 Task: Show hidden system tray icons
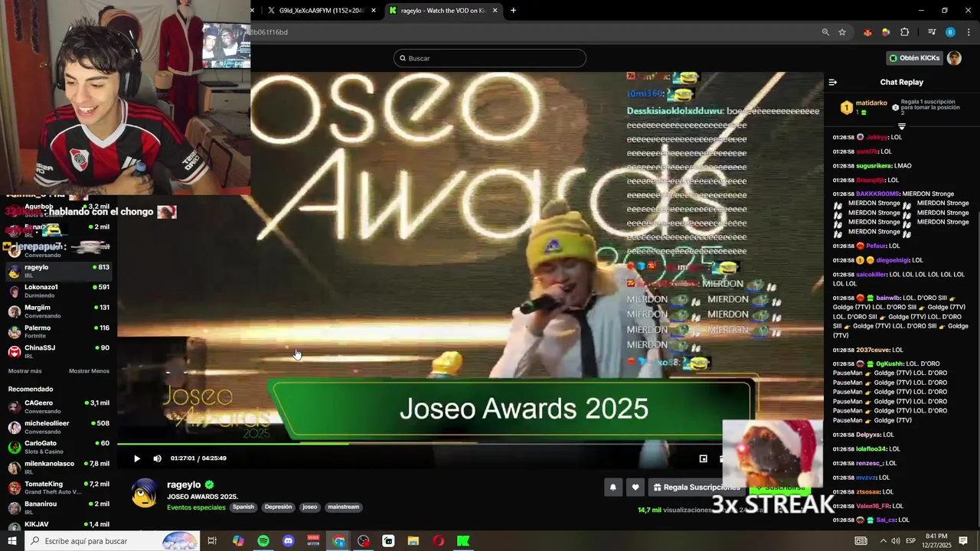pos(883,541)
